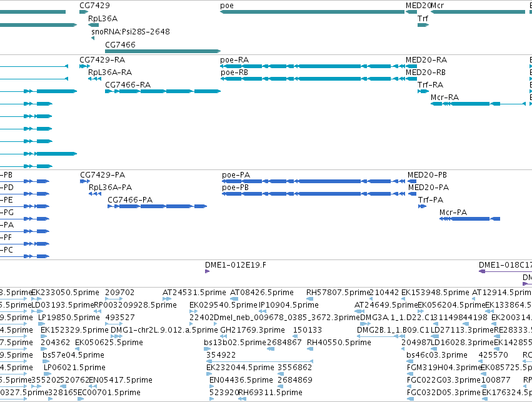Select RH40550.5prime EST label

339,343
